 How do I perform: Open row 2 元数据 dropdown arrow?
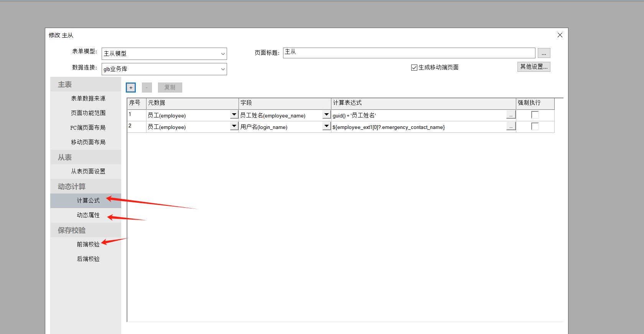[x=234, y=126]
